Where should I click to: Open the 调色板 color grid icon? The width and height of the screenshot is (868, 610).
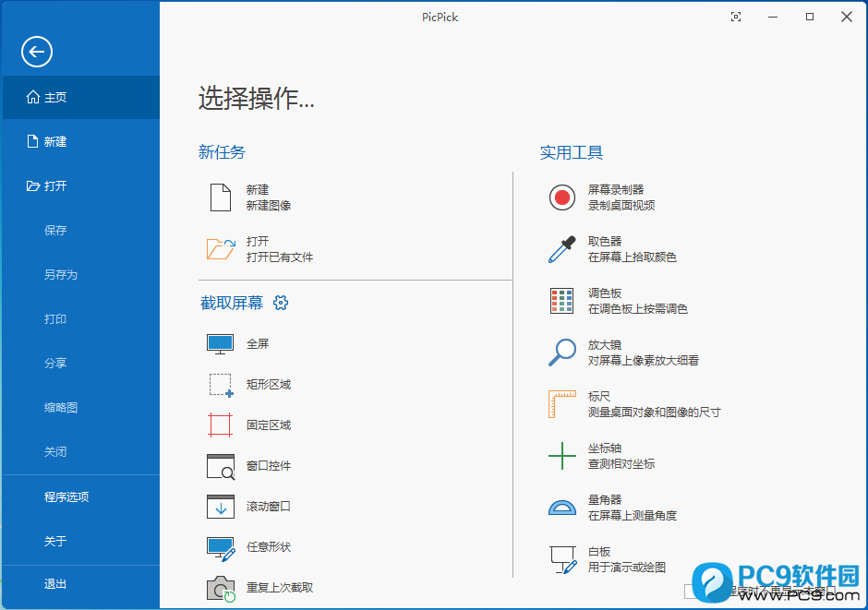click(561, 301)
